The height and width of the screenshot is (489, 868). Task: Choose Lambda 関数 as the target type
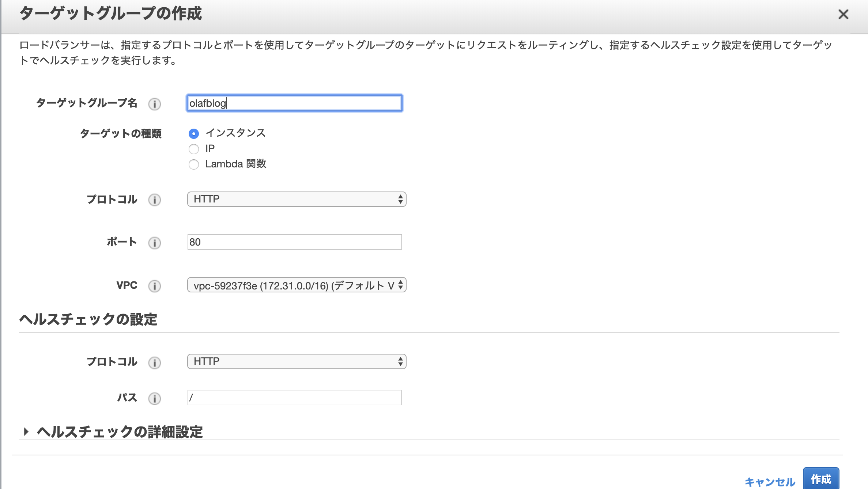coord(194,164)
